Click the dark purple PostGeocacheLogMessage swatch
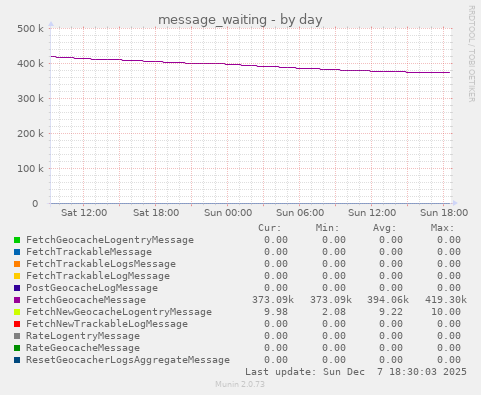 tap(17, 288)
